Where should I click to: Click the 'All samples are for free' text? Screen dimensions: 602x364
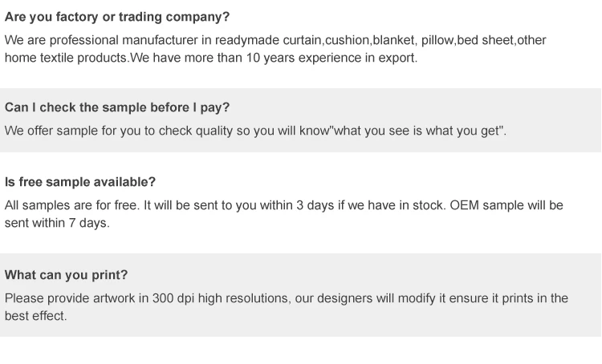click(x=72, y=205)
